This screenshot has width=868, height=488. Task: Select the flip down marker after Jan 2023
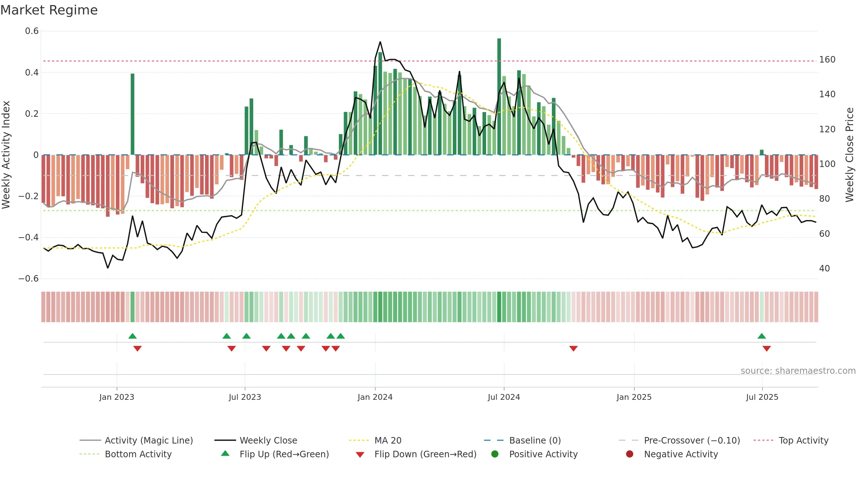[x=137, y=348]
